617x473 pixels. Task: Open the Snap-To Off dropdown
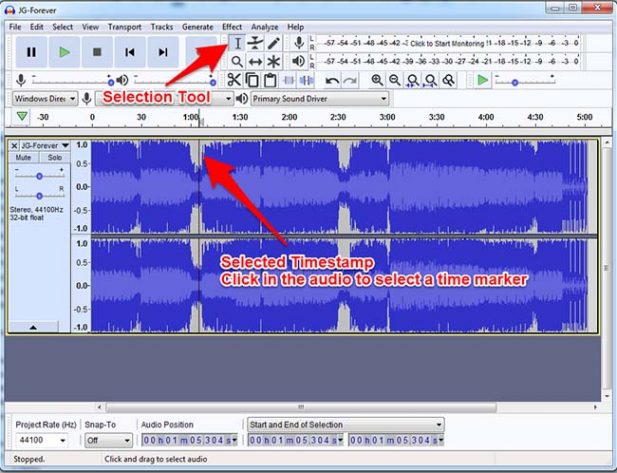coord(108,440)
